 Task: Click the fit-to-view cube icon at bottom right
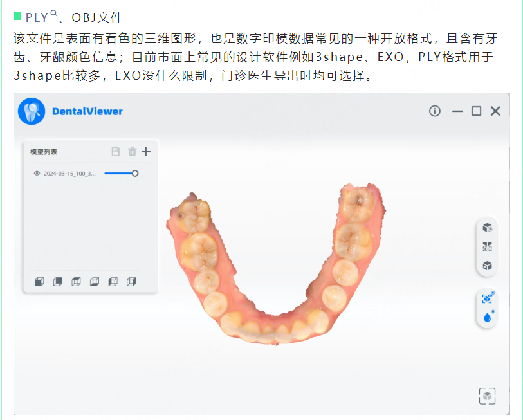click(x=488, y=396)
